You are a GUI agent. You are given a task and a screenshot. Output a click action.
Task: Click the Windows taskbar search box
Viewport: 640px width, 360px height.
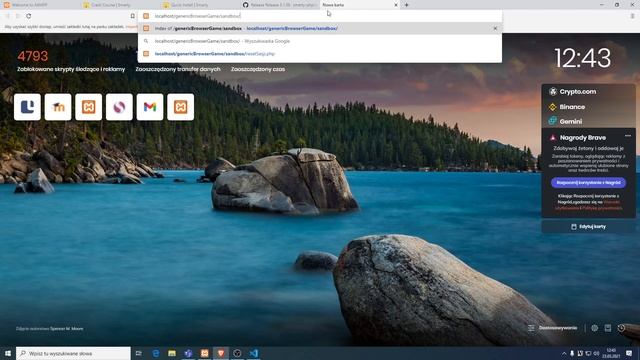[x=73, y=353]
